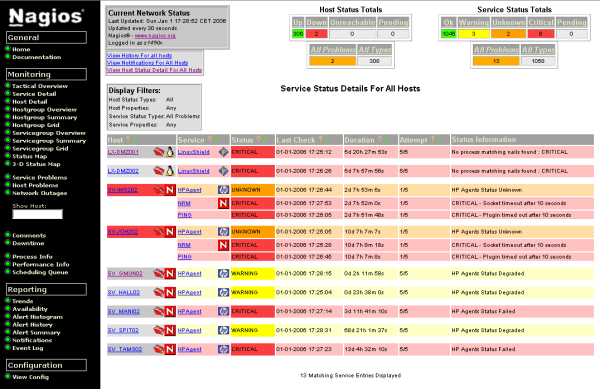Sort ascending by Duration column up arrow
This screenshot has height=389, width=600.
pyautogui.click(x=380, y=140)
